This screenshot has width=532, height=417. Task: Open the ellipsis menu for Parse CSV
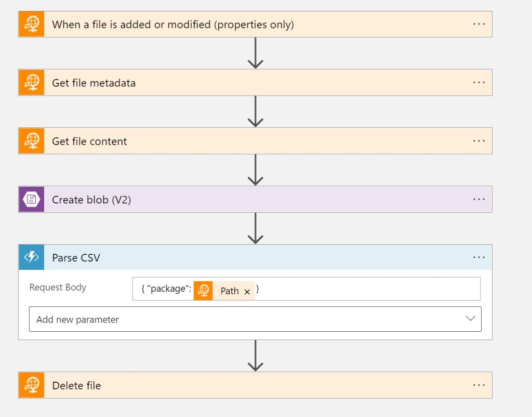479,257
